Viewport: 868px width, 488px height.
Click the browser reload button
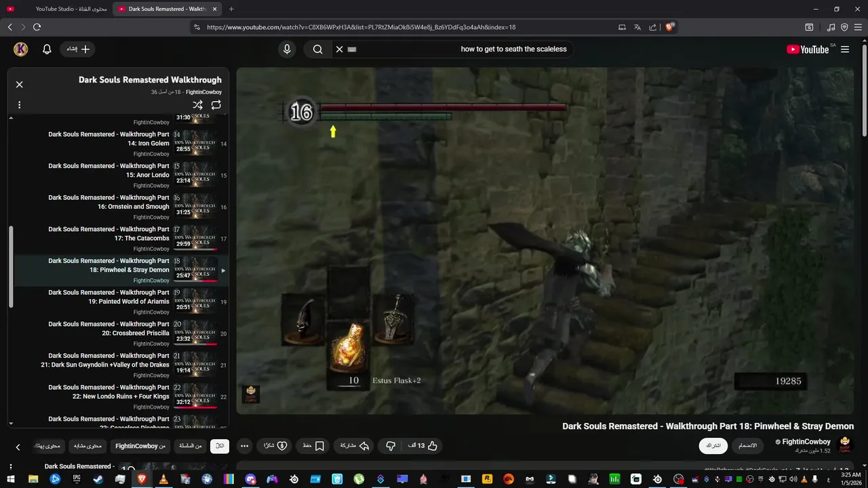click(37, 27)
